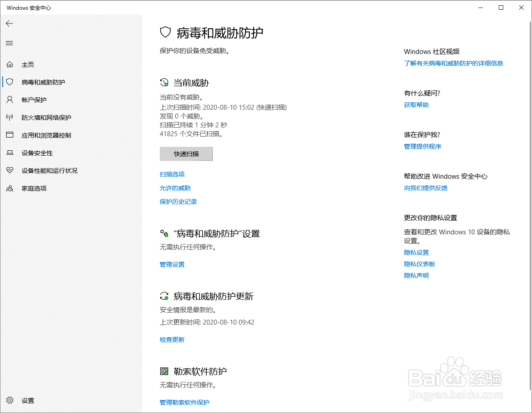Click the 勒索软件防护 section icon
The height and width of the screenshot is (413, 532).
(164, 371)
